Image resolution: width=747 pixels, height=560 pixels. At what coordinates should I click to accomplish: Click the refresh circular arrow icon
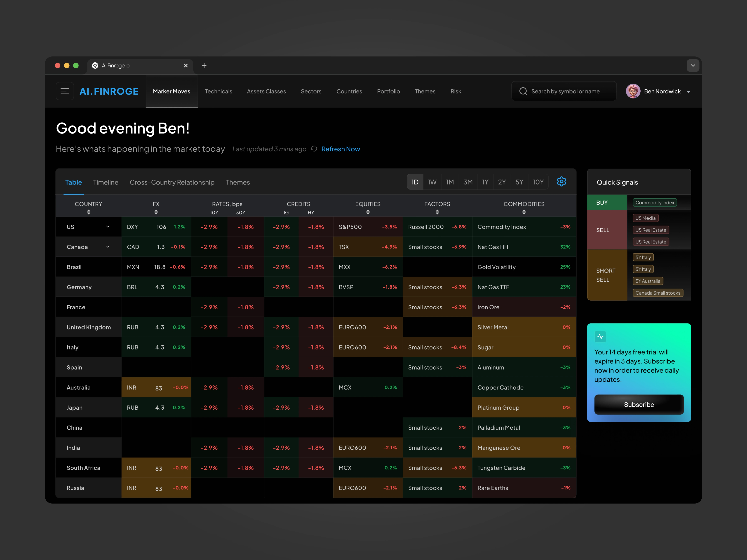pyautogui.click(x=314, y=149)
